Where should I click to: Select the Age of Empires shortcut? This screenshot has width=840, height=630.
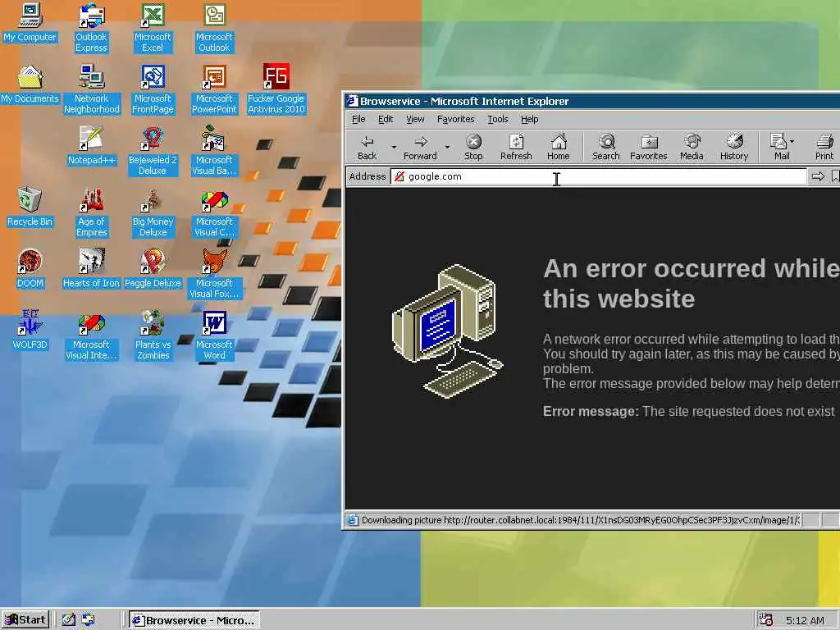tap(92, 212)
